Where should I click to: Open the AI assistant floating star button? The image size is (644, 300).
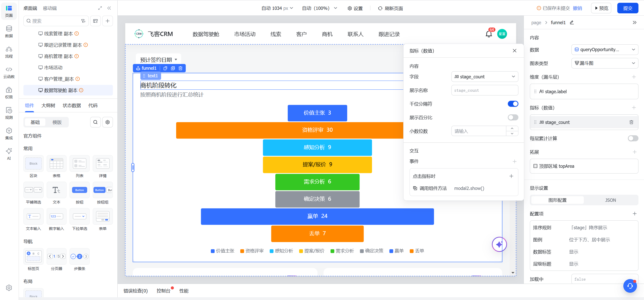coord(499,244)
